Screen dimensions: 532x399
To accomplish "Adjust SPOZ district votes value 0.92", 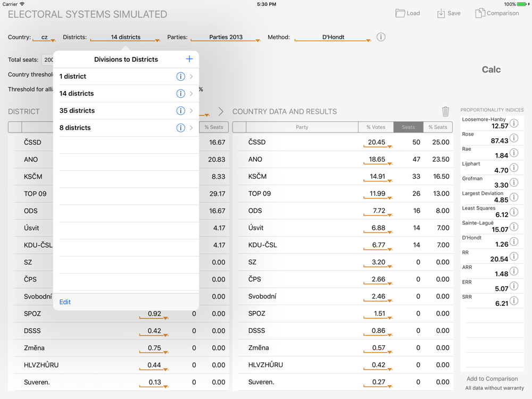I will (154, 314).
